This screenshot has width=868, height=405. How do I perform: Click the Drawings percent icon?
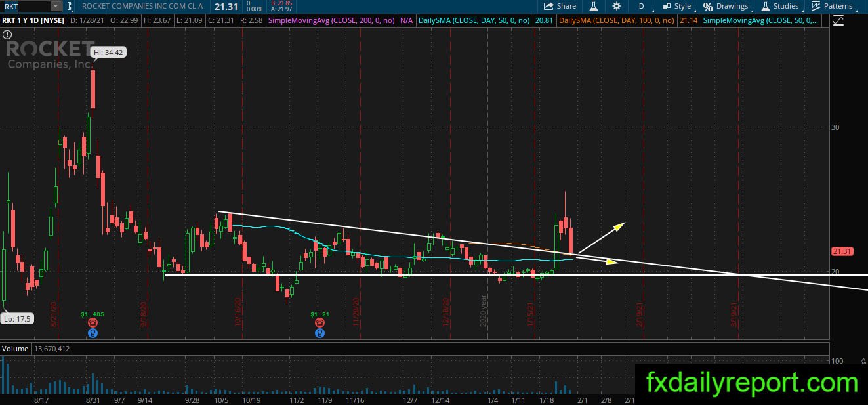[708, 6]
